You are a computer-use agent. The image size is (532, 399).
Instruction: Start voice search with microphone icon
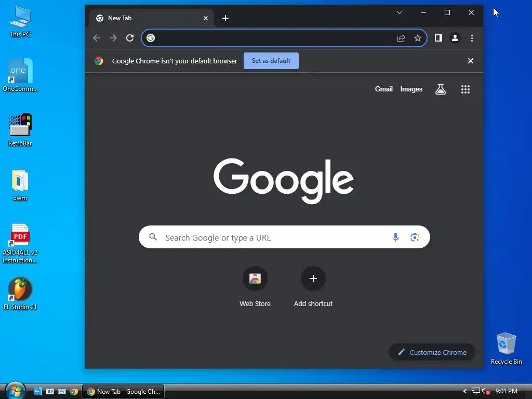(x=395, y=237)
